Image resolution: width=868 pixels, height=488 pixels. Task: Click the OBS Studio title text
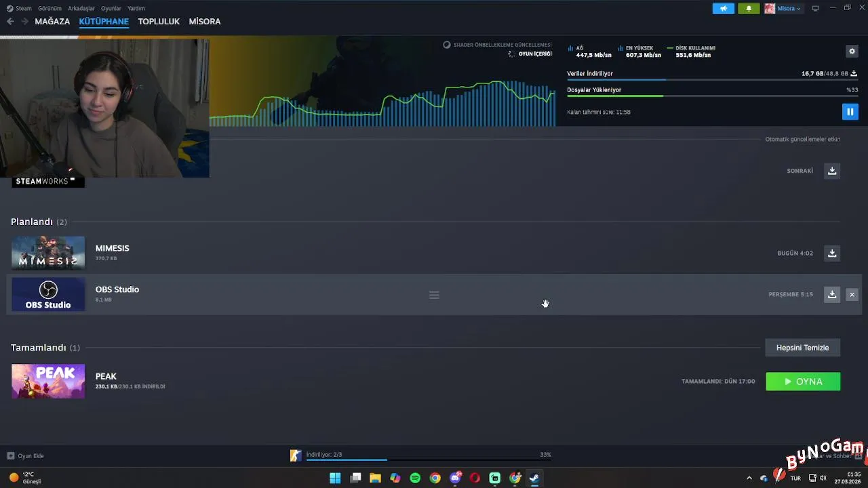(x=117, y=289)
